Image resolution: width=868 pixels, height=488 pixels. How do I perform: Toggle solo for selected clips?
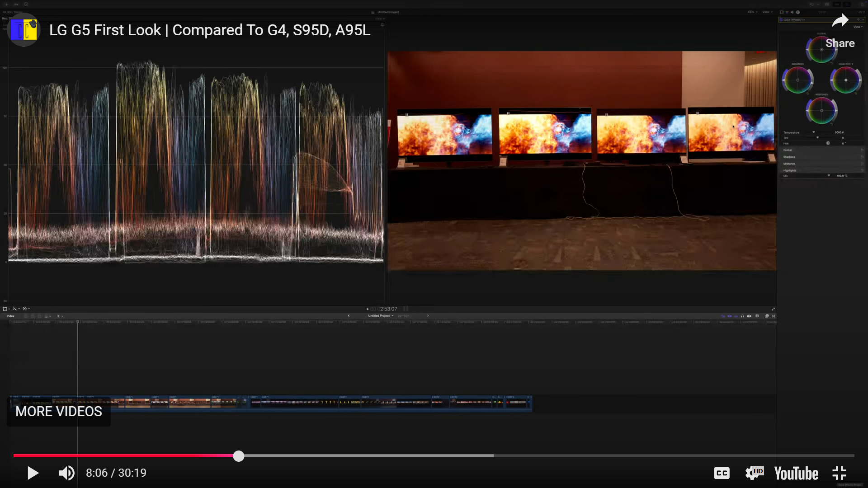pos(749,316)
